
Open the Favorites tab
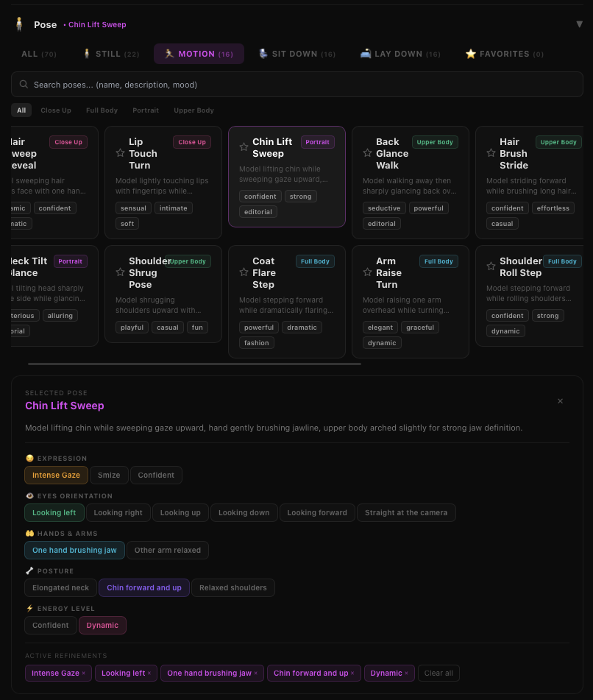[504, 54]
